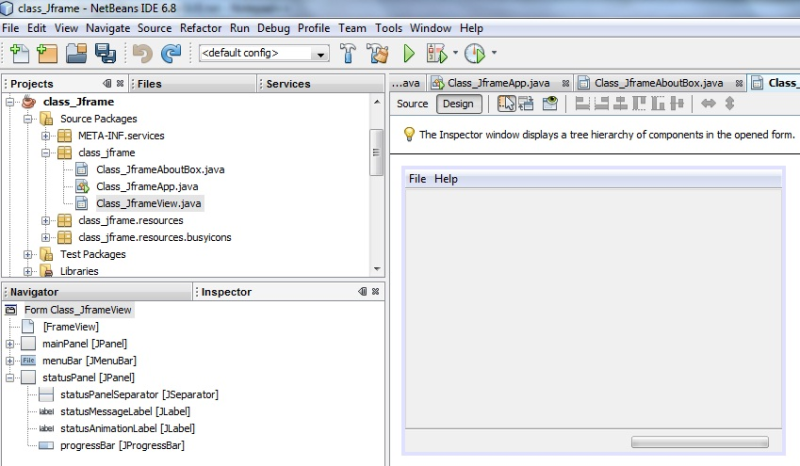The height and width of the screenshot is (466, 800).
Task: Click the center horizontally icon
Action: pyautogui.click(x=620, y=104)
